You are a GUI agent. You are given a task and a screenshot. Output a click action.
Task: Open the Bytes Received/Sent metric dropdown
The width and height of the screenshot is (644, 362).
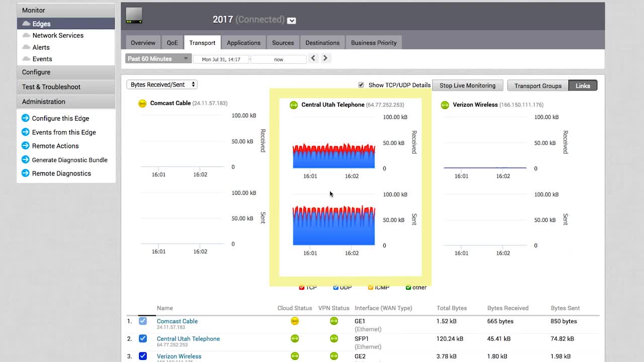[162, 84]
